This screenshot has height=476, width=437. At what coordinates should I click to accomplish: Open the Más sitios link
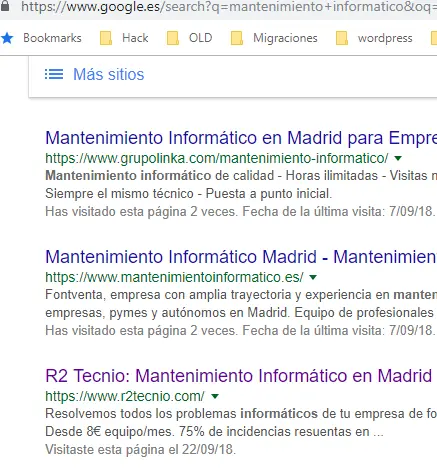click(x=109, y=74)
